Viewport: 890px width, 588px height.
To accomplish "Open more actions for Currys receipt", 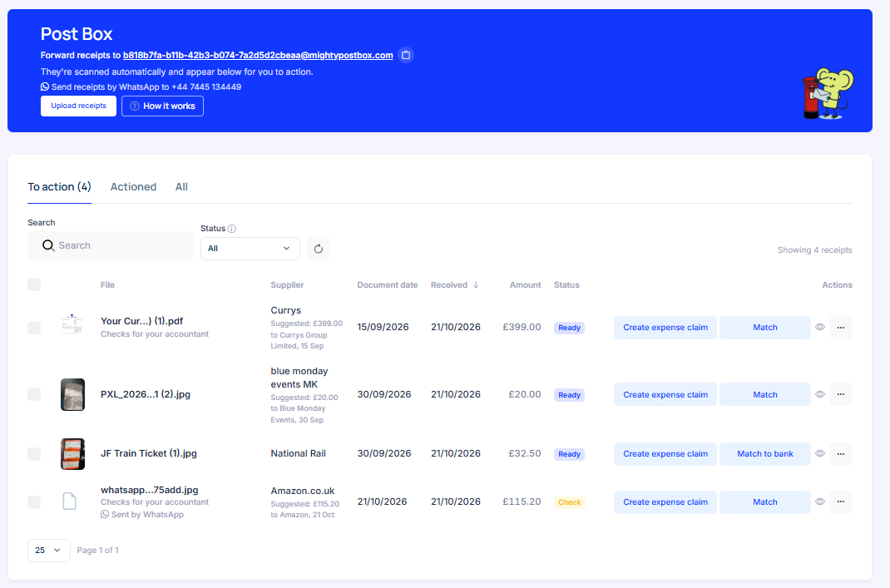I will (x=841, y=328).
